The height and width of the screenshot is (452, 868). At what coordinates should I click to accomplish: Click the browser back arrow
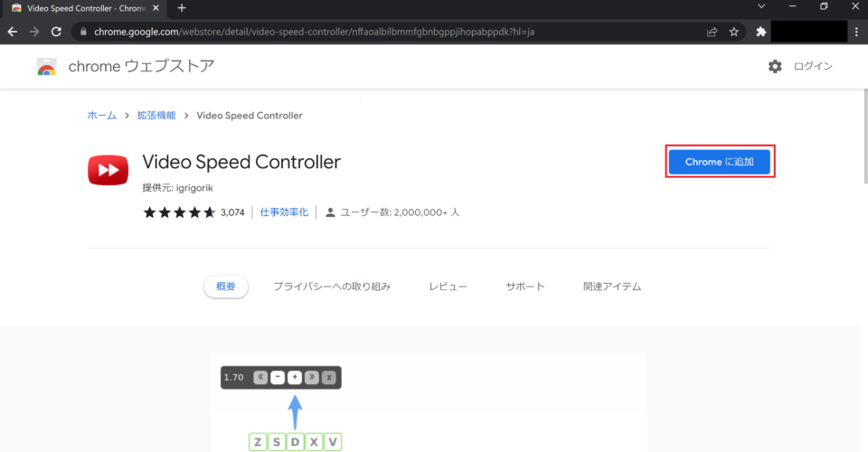coord(12,32)
